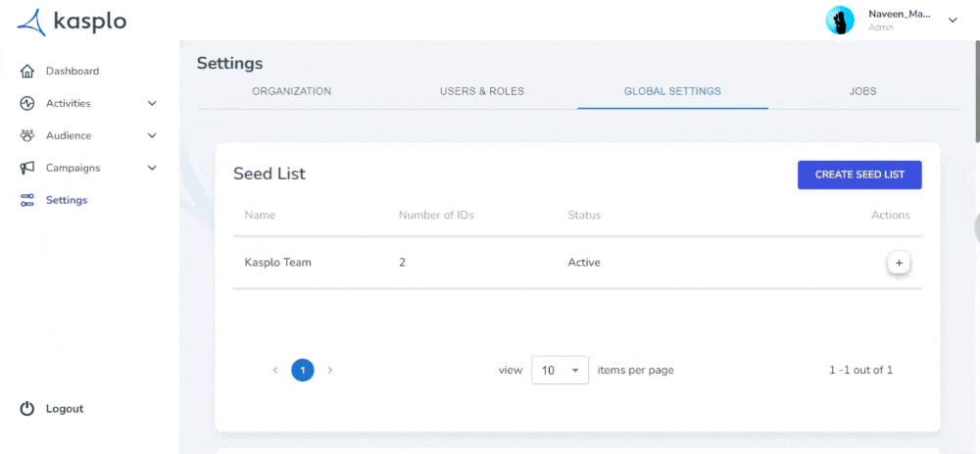The height and width of the screenshot is (454, 980).
Task: Click the Campaigns menu label
Action: [73, 168]
